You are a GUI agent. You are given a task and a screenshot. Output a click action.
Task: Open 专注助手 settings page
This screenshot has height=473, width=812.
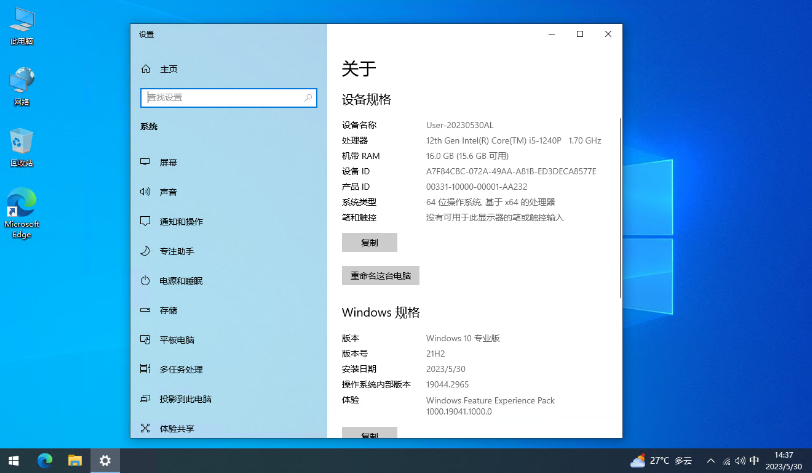click(177, 251)
